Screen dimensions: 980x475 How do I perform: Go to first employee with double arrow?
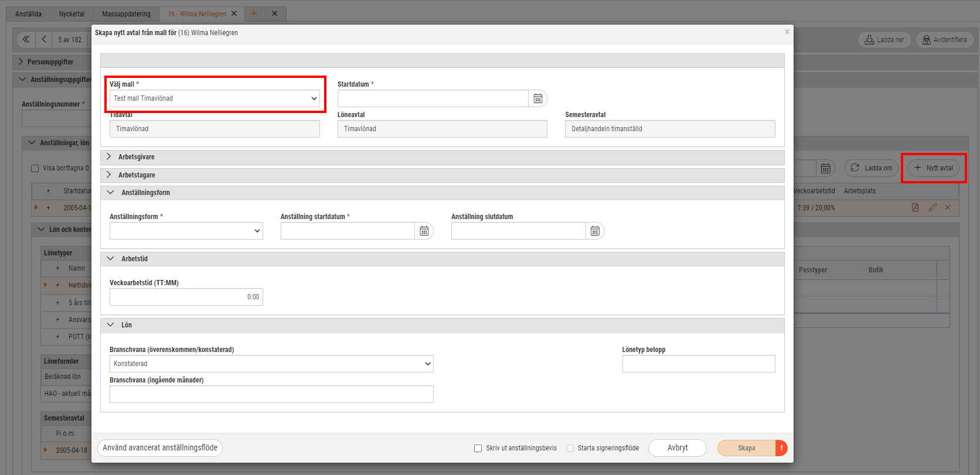(26, 39)
